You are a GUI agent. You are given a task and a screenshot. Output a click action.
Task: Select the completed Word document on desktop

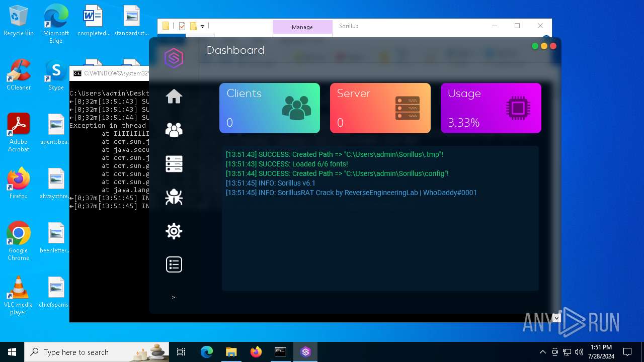tap(94, 21)
